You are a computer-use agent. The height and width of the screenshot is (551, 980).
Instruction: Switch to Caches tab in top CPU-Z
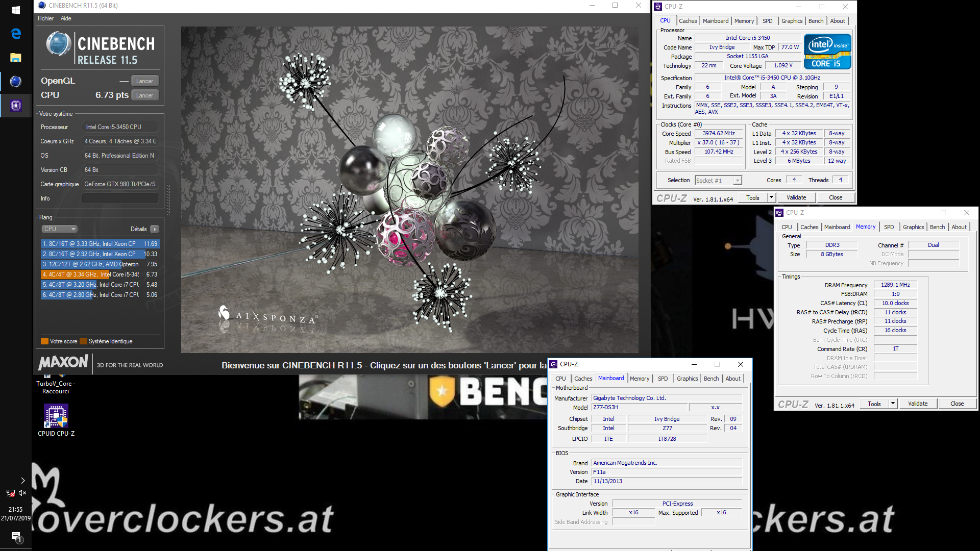click(x=688, y=21)
